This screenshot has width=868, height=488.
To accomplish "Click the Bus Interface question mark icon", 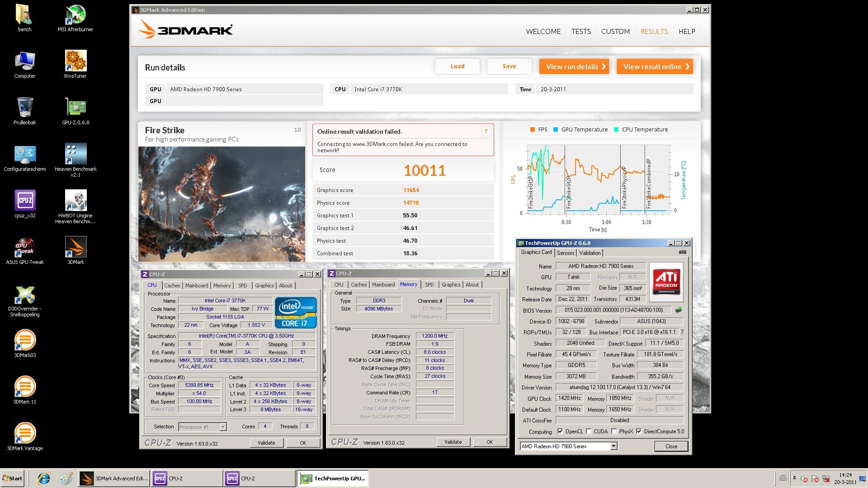I will pos(682,332).
